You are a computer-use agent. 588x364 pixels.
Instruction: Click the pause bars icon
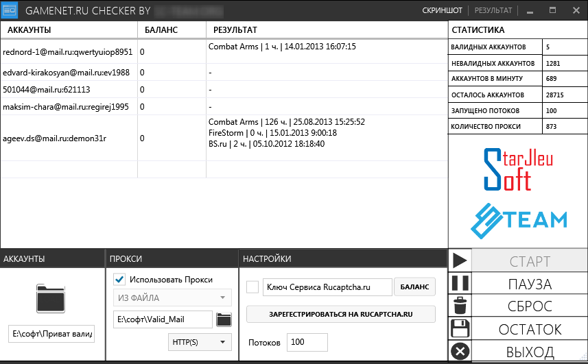tap(460, 284)
